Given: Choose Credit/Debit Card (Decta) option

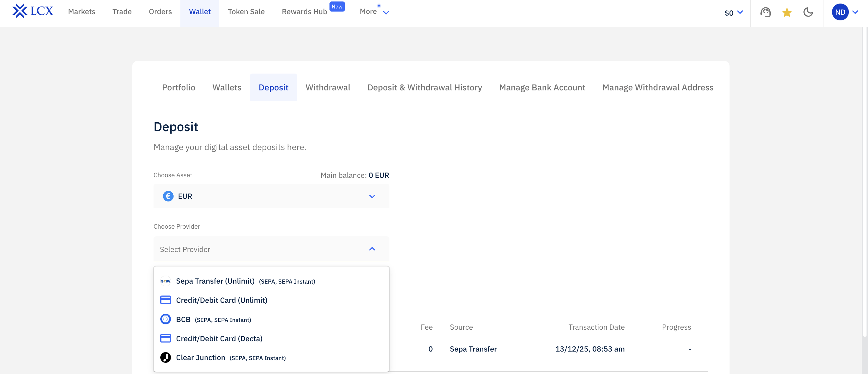Looking at the screenshot, I should coord(219,338).
